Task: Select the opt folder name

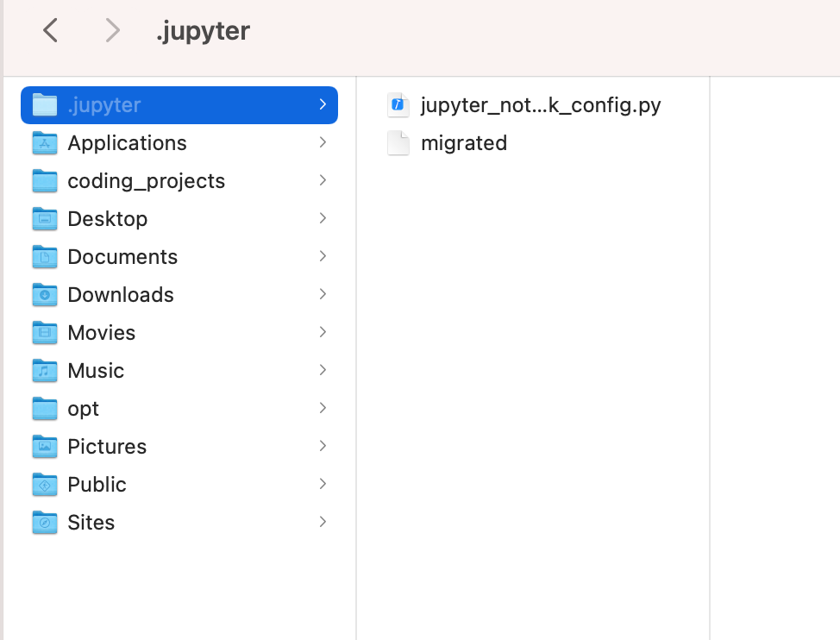Action: pyautogui.click(x=83, y=411)
